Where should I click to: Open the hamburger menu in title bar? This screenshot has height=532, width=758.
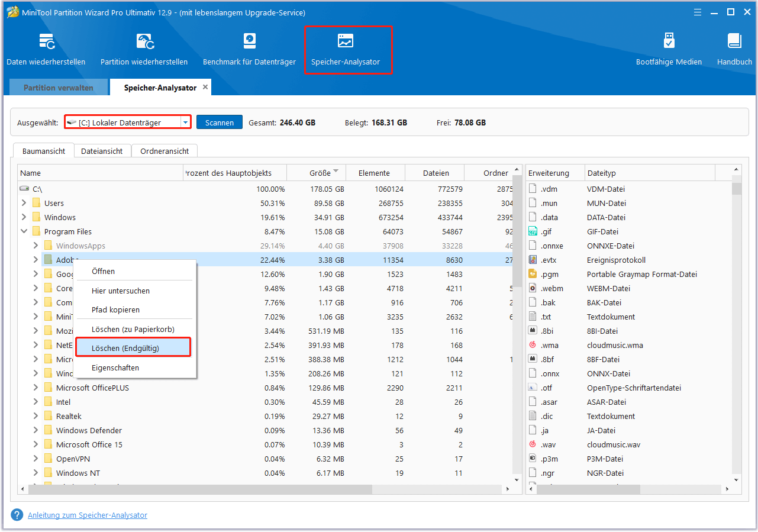pyautogui.click(x=697, y=12)
